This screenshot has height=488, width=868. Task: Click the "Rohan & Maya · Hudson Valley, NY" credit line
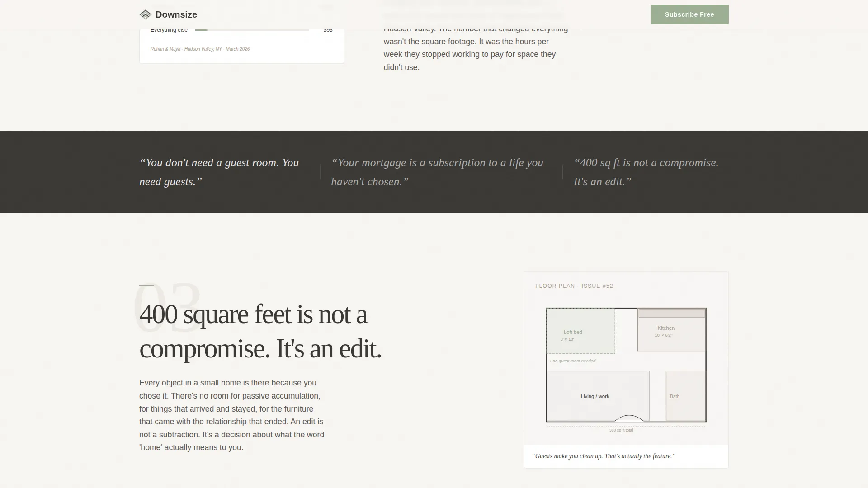[200, 49]
